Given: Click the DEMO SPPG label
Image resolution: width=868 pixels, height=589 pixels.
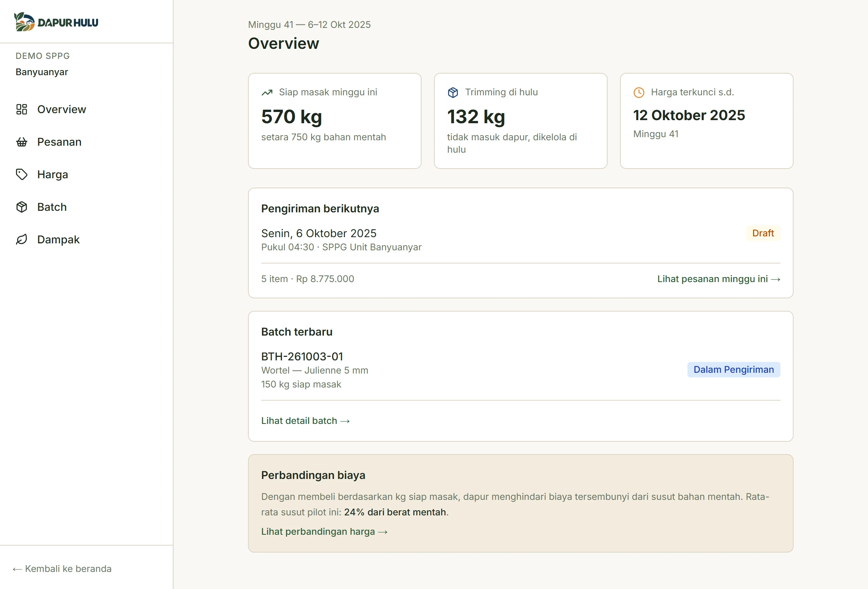Looking at the screenshot, I should (43, 56).
